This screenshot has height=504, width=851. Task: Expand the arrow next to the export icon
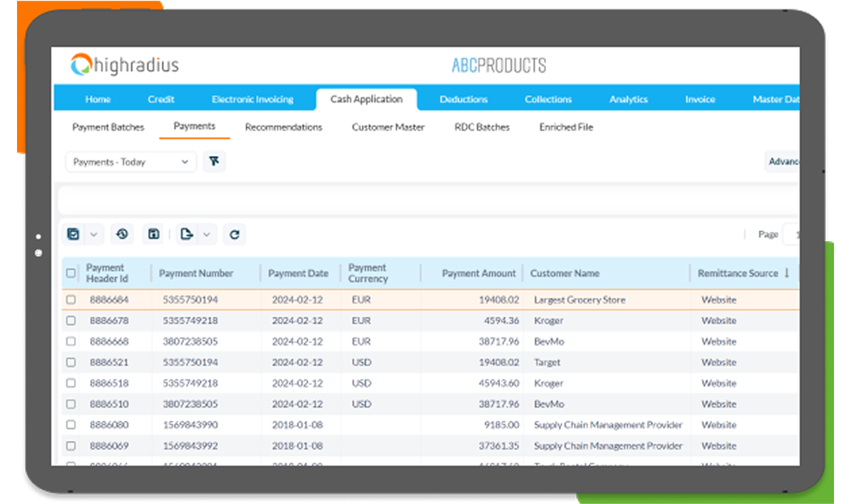[x=206, y=234]
